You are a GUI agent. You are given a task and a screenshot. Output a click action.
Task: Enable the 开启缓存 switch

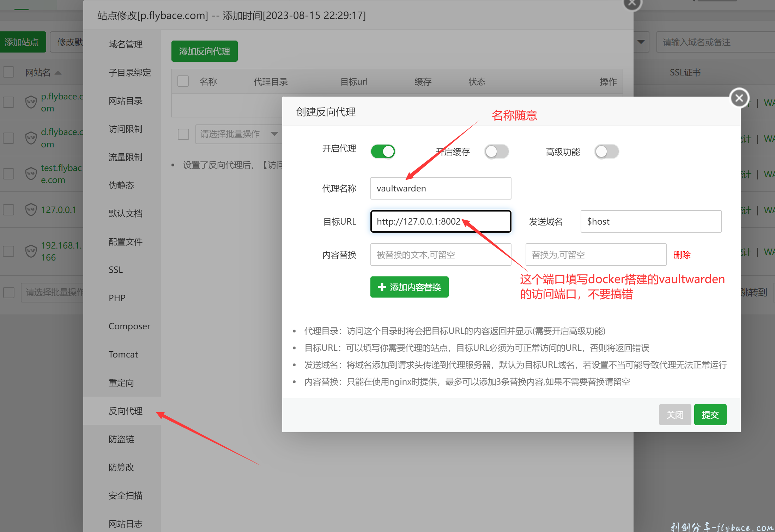(x=496, y=152)
